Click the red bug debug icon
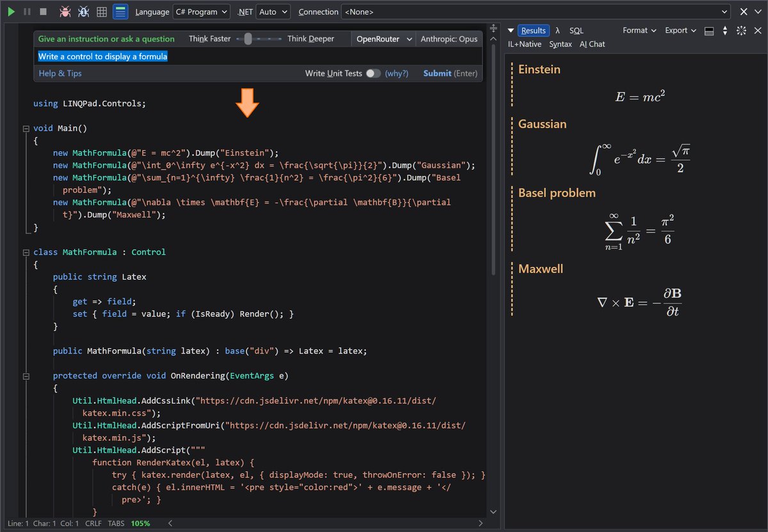768x532 pixels. point(65,12)
